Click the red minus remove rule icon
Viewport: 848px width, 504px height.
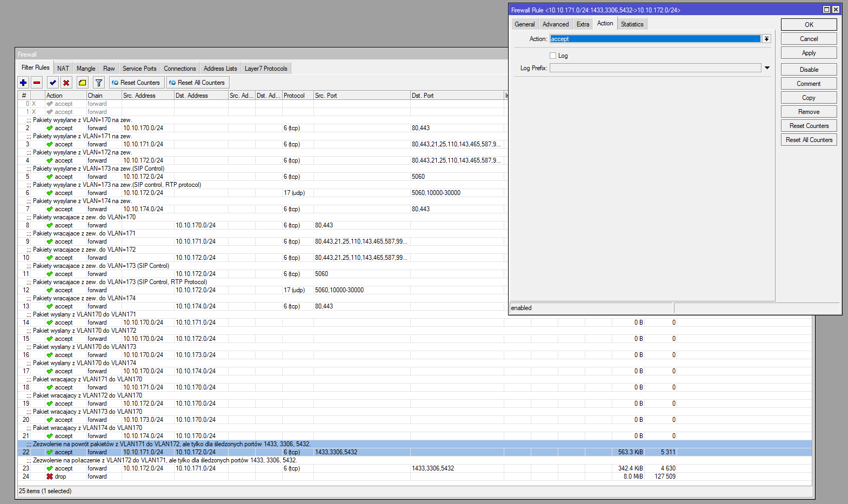[37, 83]
